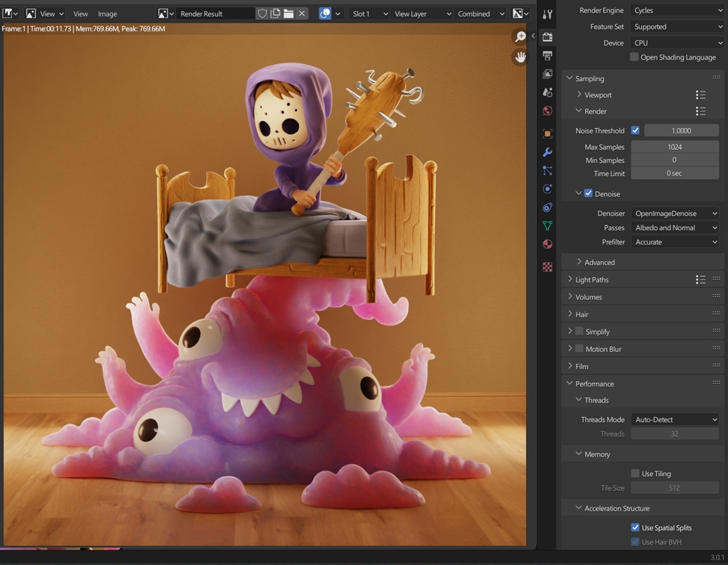
Task: Open the Render sampling presets list icon
Action: point(700,111)
